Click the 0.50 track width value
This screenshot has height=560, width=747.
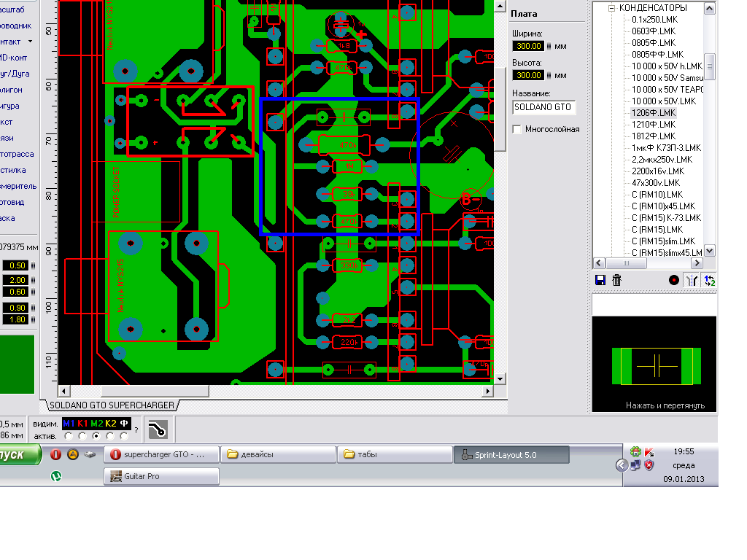point(16,265)
